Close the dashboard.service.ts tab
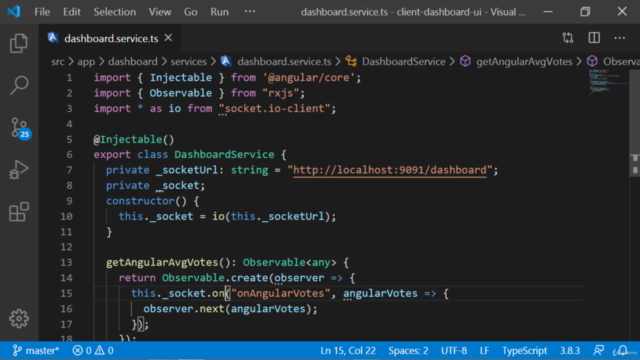 [168, 38]
